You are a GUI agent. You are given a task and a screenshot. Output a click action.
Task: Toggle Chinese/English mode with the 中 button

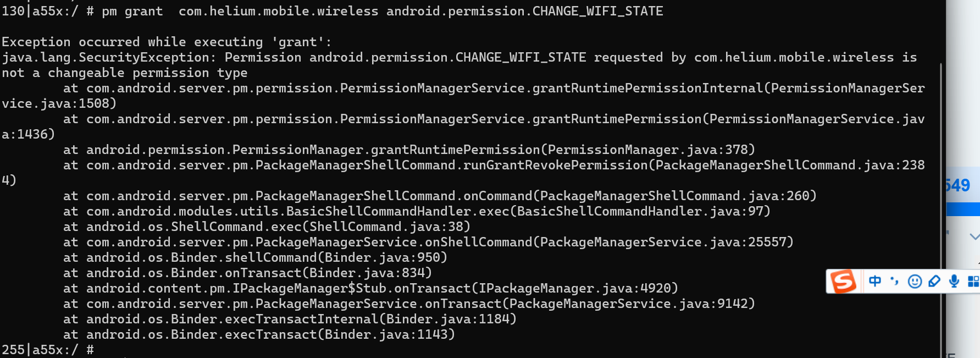coord(874,282)
